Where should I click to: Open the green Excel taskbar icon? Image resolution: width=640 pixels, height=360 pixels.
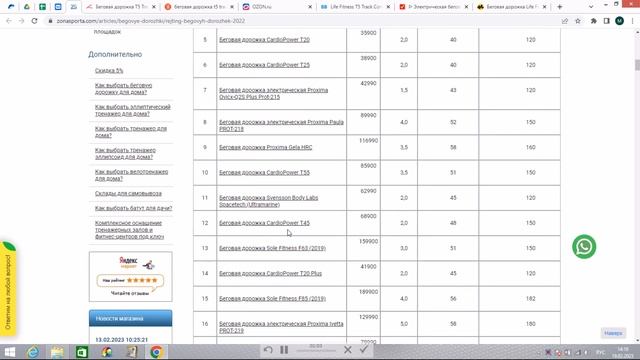(82, 352)
